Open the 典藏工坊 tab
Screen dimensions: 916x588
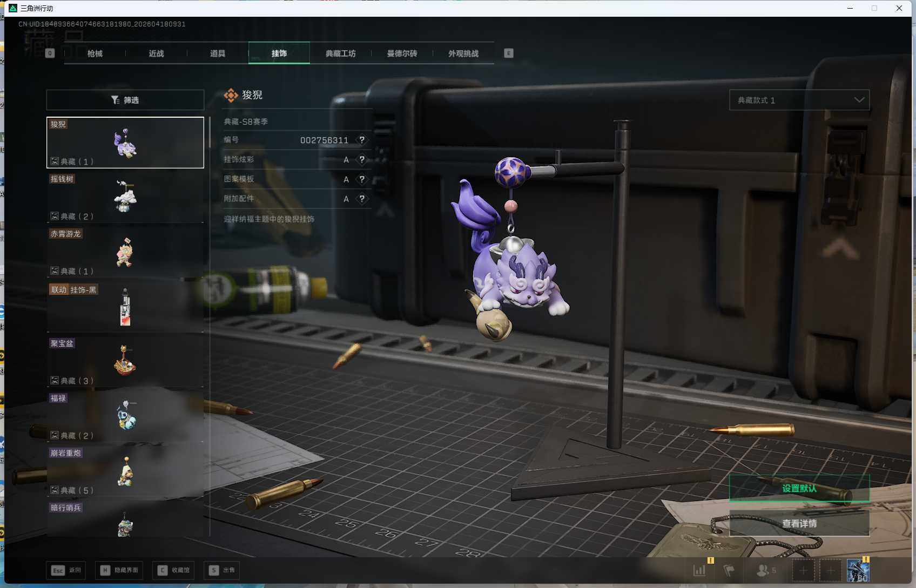click(x=340, y=53)
